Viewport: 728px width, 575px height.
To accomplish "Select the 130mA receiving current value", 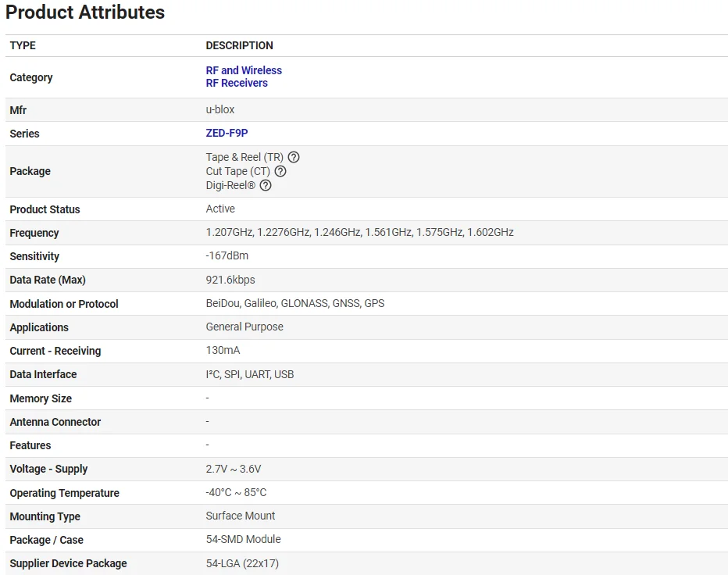I will coord(223,350).
